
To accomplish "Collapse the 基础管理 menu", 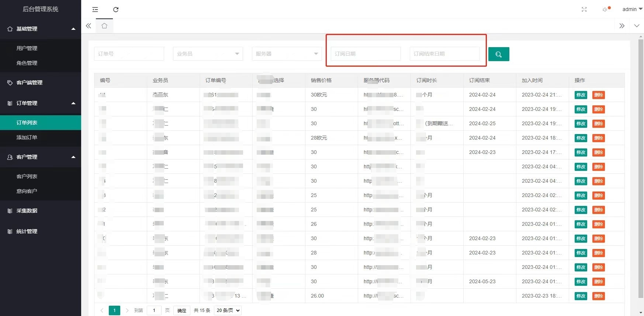I will pyautogui.click(x=41, y=29).
